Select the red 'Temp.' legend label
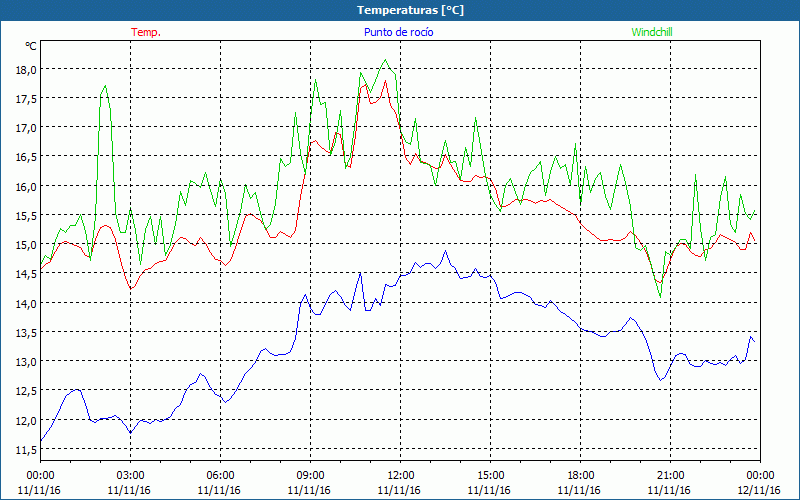 pos(146,32)
